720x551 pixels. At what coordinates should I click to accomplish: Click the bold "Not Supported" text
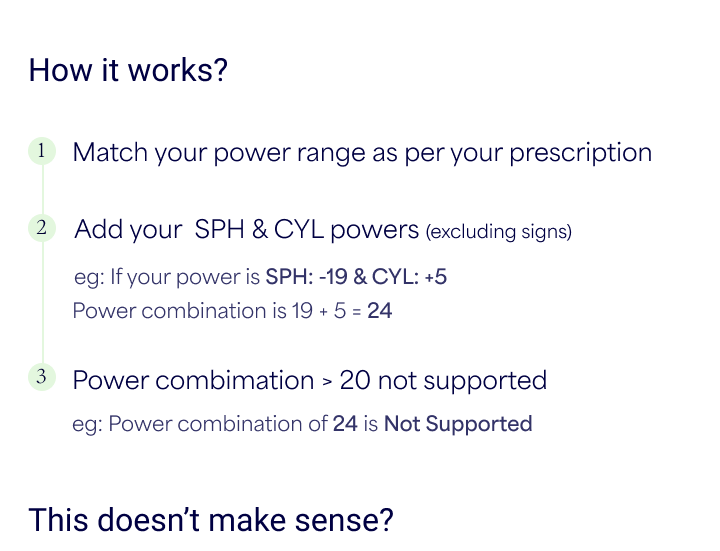coord(458,424)
